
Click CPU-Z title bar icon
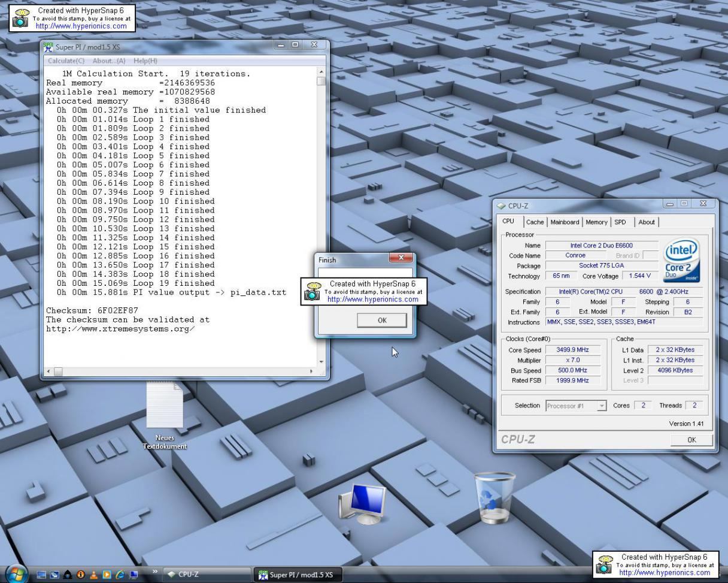tap(501, 206)
